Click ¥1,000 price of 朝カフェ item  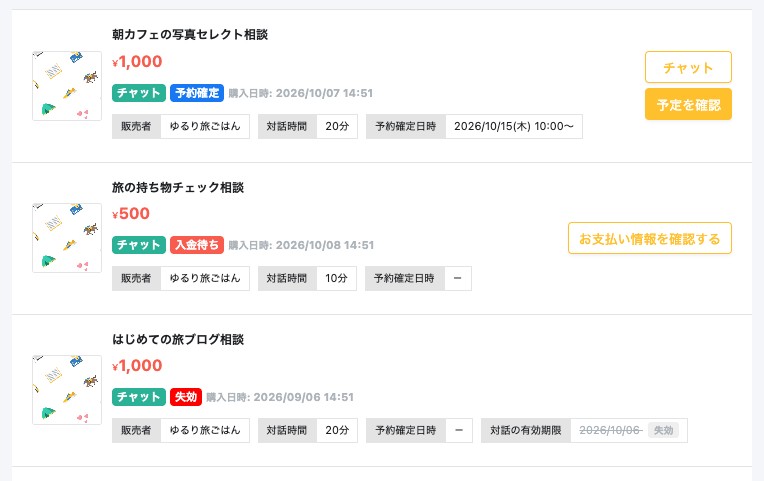tap(137, 61)
